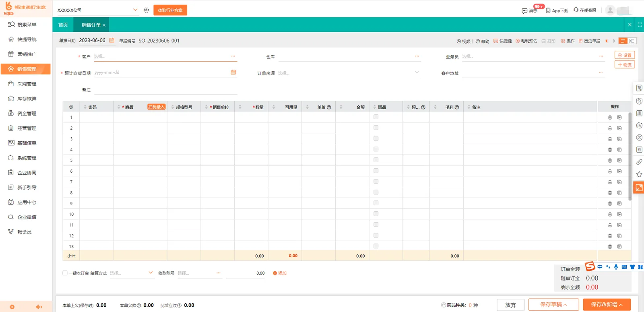Click the 备注 input field
644x312 pixels.
pyautogui.click(x=165, y=90)
